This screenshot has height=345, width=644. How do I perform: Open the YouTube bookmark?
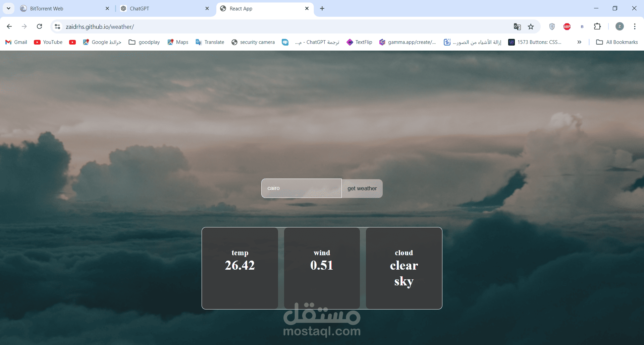click(48, 42)
